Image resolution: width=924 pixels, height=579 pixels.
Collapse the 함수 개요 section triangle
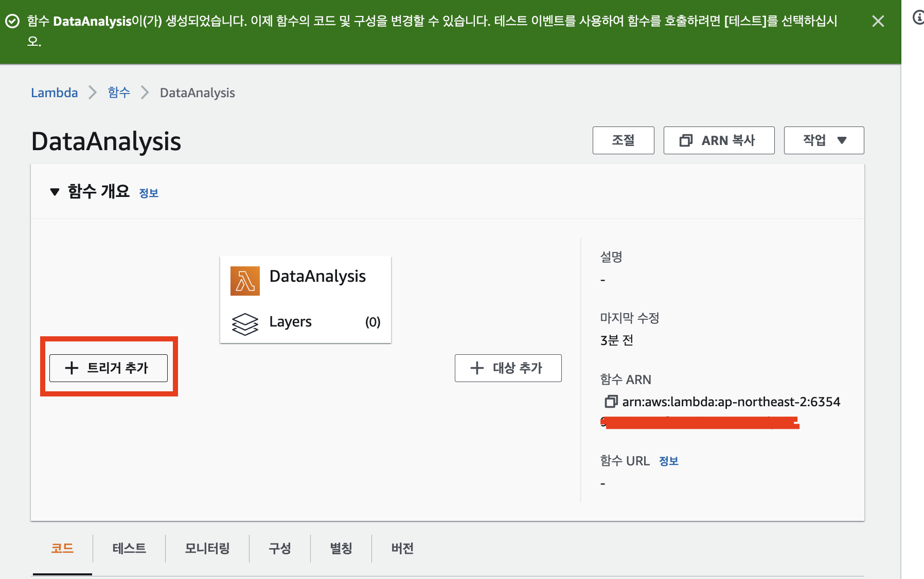55,192
